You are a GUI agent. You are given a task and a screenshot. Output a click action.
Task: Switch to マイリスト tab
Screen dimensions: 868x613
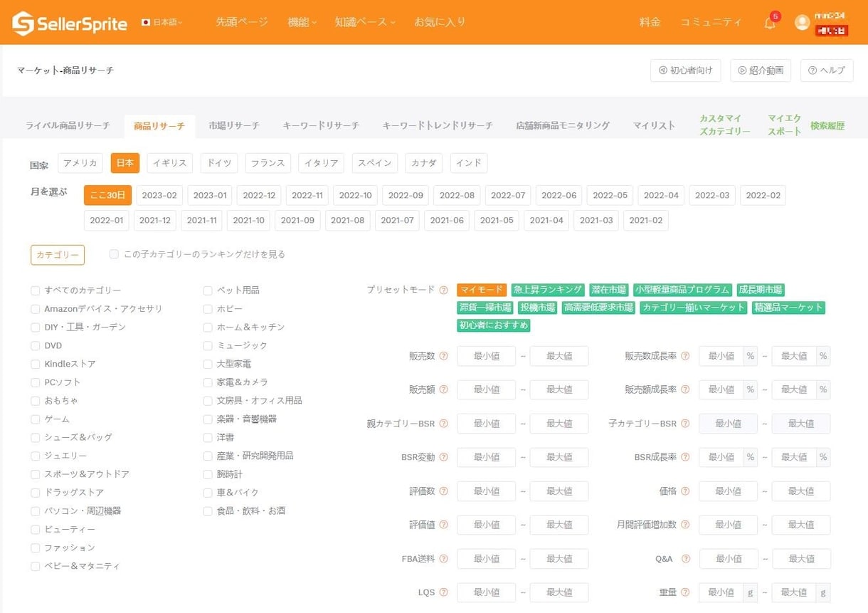tap(654, 125)
